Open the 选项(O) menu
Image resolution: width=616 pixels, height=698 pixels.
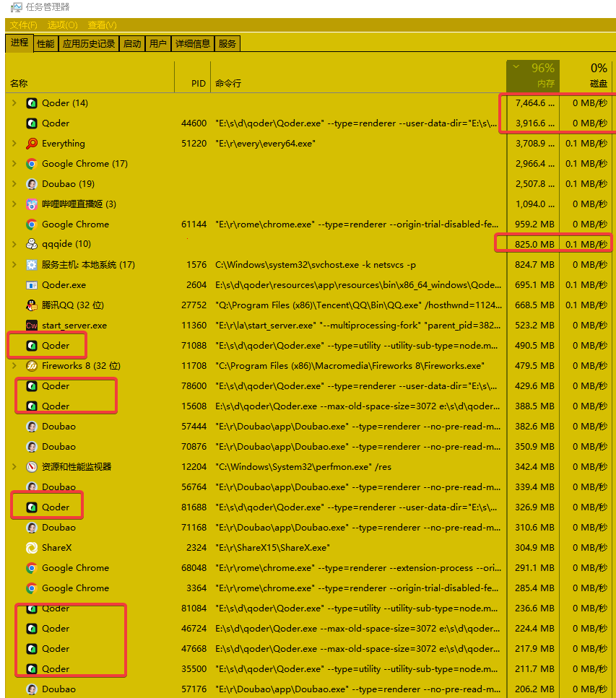[x=62, y=25]
